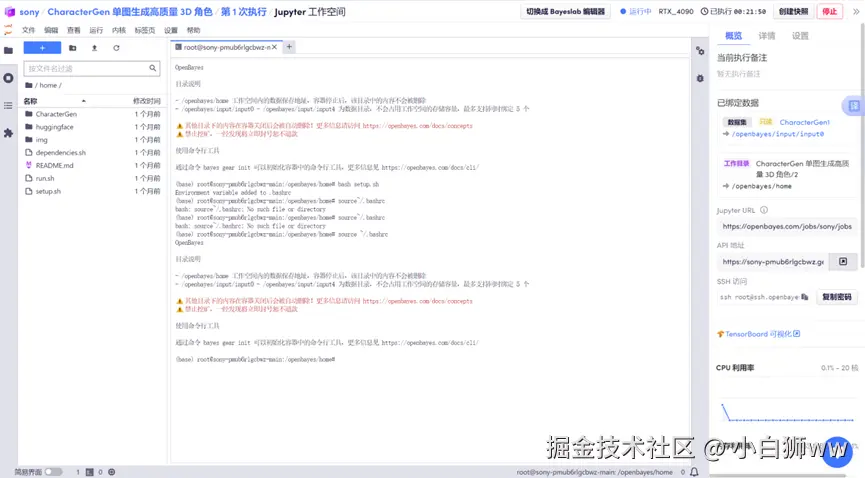Open the 查看 menu
865x478 pixels.
pos(73,30)
